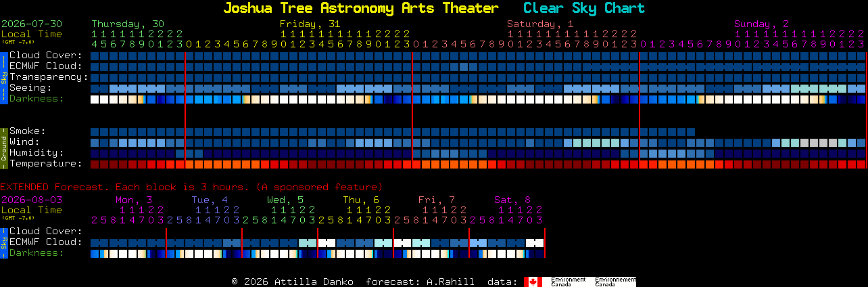Click the Canadian flag icon in the footer
The image size is (868, 287).
pyautogui.click(x=533, y=282)
